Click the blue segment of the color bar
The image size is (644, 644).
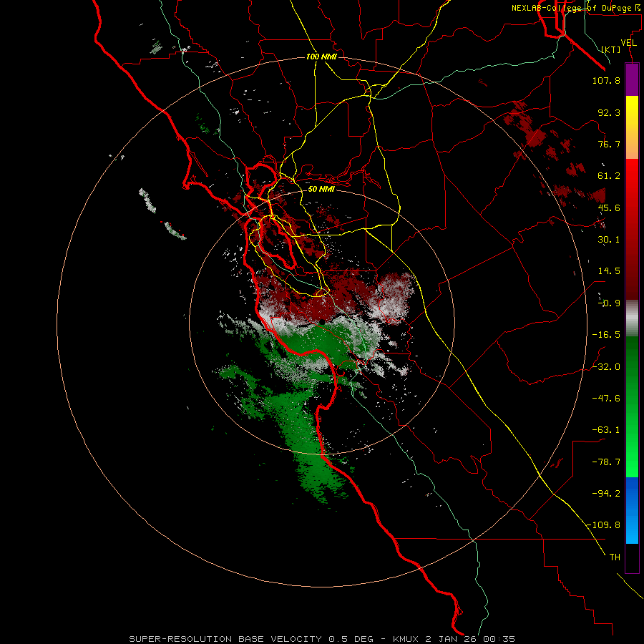(632, 510)
